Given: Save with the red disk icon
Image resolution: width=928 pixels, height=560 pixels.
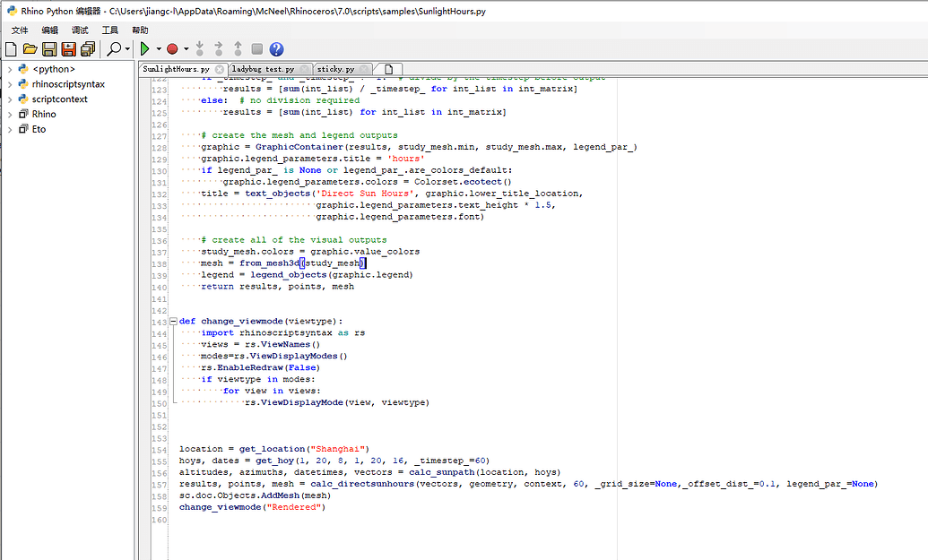Looking at the screenshot, I should (69, 48).
